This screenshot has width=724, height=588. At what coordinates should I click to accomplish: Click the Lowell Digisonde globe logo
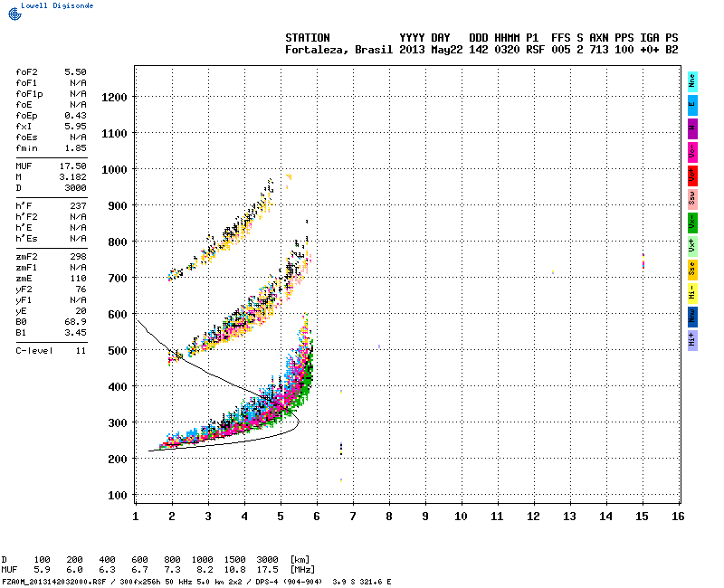[13, 13]
